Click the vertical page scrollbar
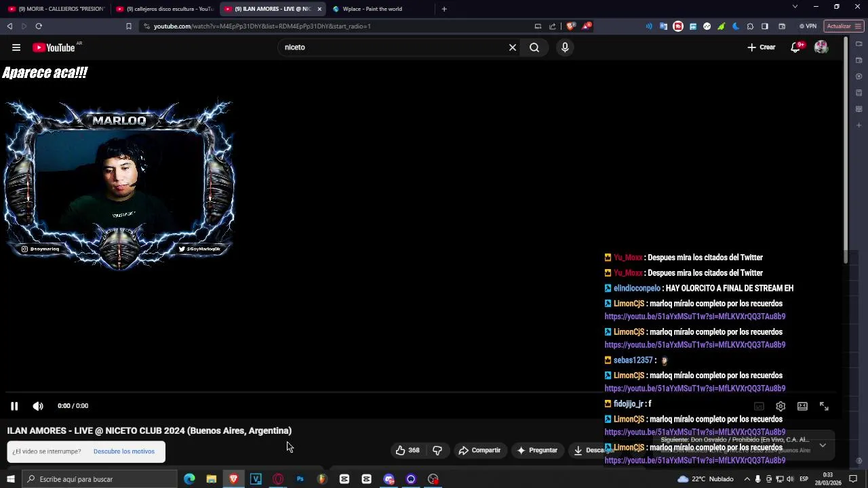The width and height of the screenshot is (868, 488). 846,150
